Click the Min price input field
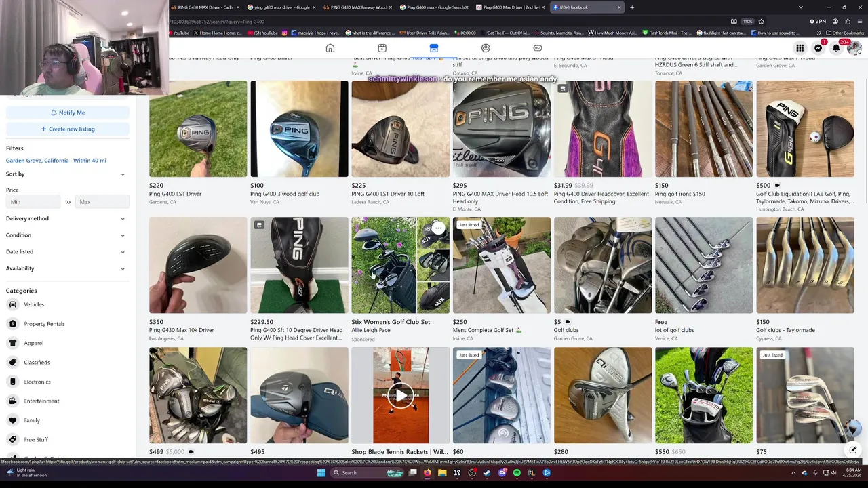868x488 pixels. pos(34,202)
